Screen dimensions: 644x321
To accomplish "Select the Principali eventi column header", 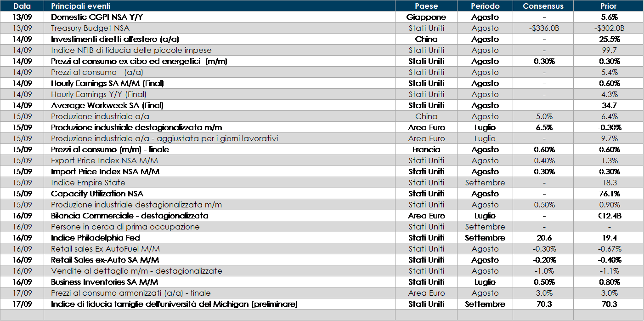I will tap(80, 6).
